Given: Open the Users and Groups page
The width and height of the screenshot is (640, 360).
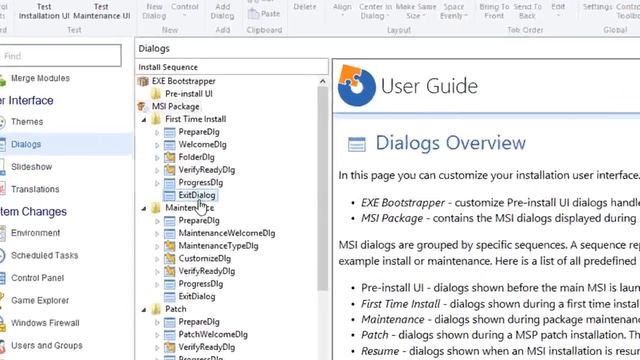Looking at the screenshot, I should click(47, 345).
